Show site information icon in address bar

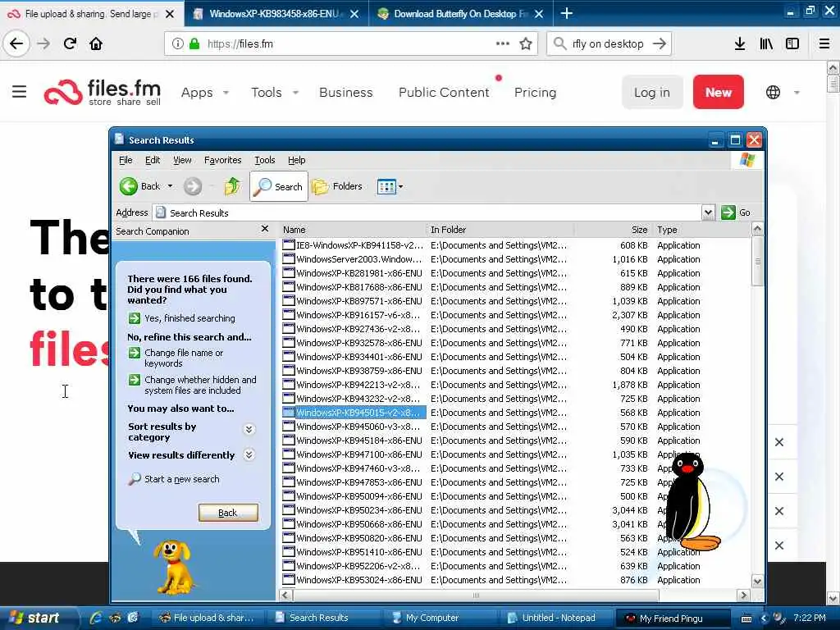pos(178,44)
